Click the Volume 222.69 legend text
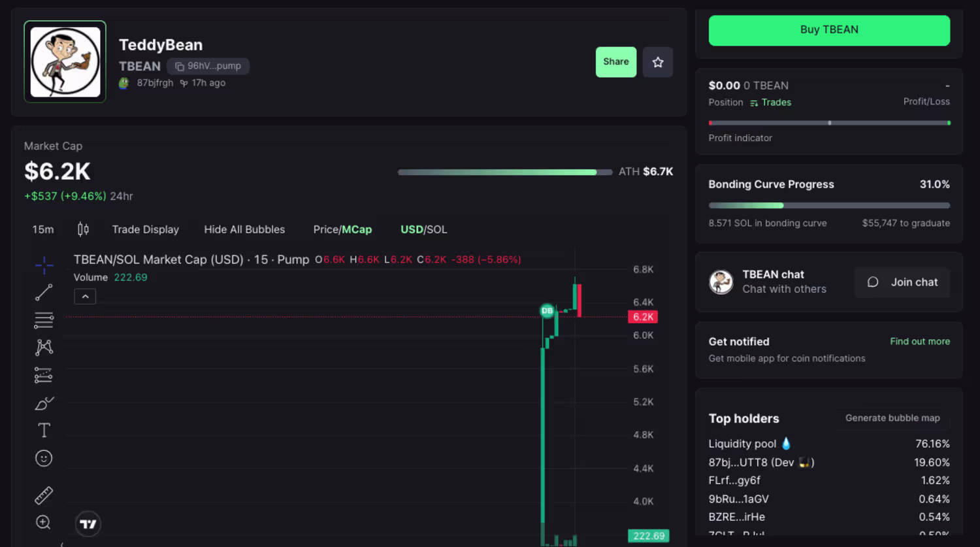Viewport: 980px width, 547px height. (x=110, y=277)
